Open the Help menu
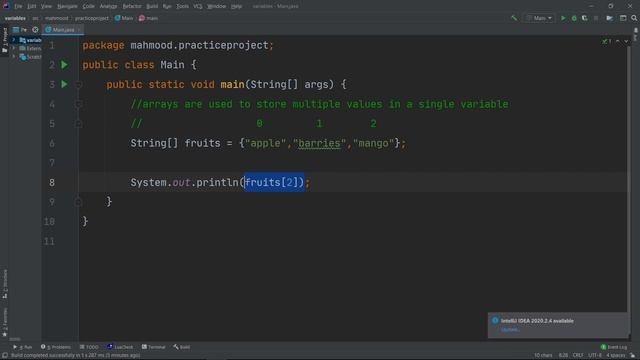The width and height of the screenshot is (640, 360). point(236,6)
